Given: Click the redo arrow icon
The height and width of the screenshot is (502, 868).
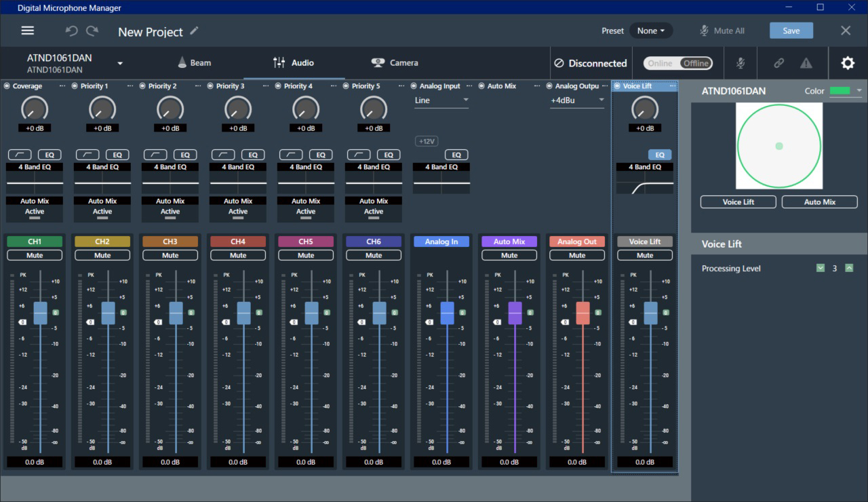Looking at the screenshot, I should click(92, 31).
